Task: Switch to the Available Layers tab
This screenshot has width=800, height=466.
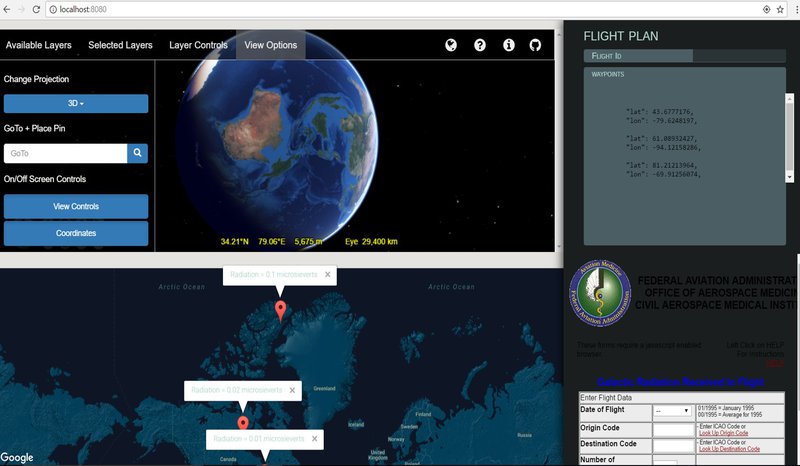Action: pyautogui.click(x=37, y=45)
